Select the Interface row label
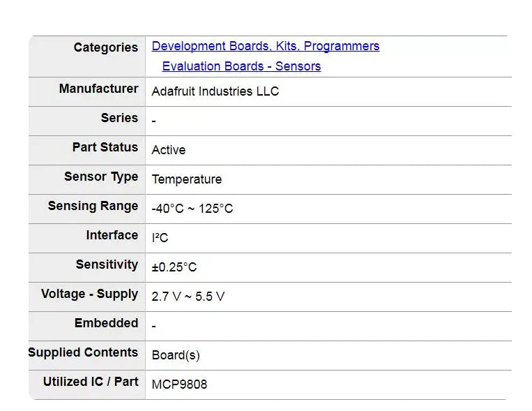Viewport: 532px width, 411px height. [x=112, y=235]
